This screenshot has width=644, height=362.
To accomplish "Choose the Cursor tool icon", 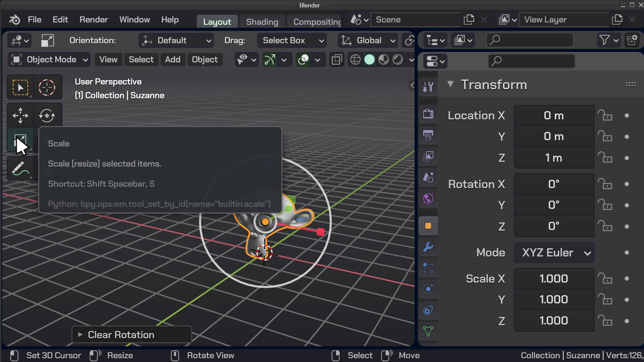I will [x=47, y=88].
